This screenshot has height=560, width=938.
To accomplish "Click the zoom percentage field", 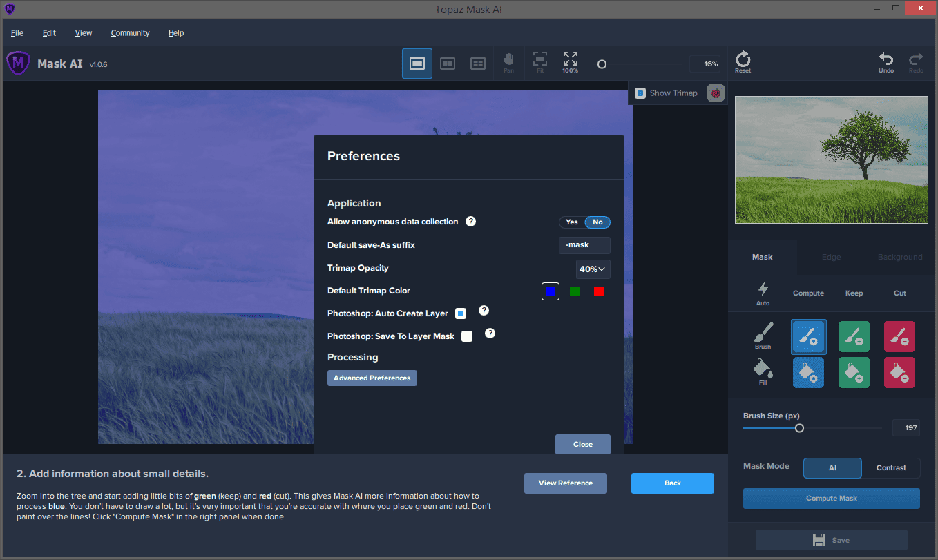I will tap(705, 64).
